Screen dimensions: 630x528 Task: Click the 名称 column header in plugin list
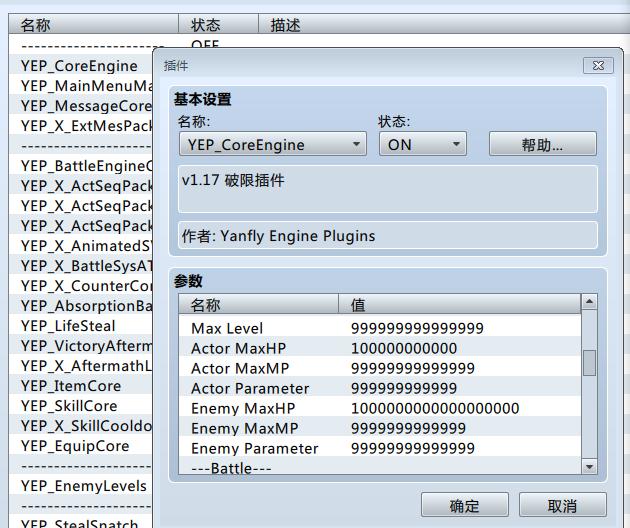click(94, 24)
